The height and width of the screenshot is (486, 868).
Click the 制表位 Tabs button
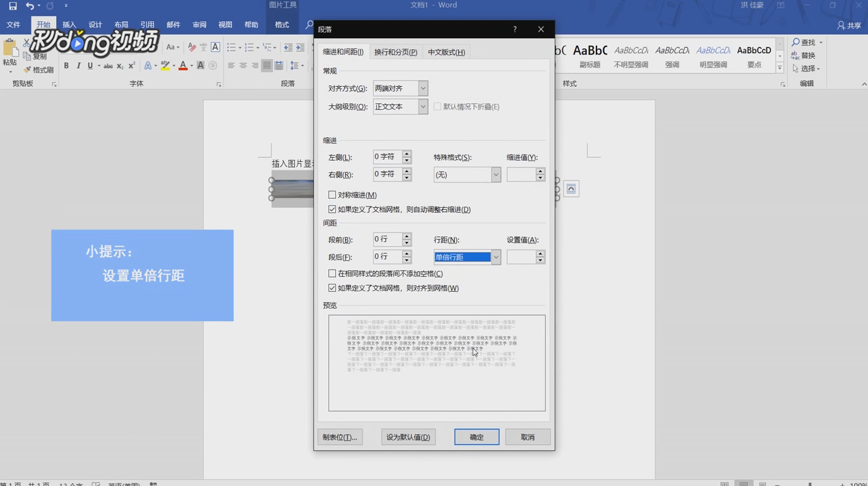pos(340,437)
